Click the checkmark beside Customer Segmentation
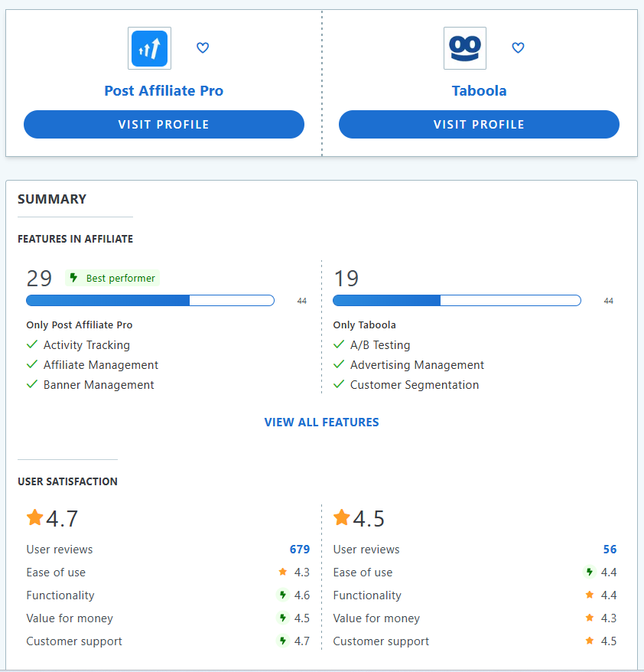This screenshot has height=672, width=644. pyautogui.click(x=339, y=384)
